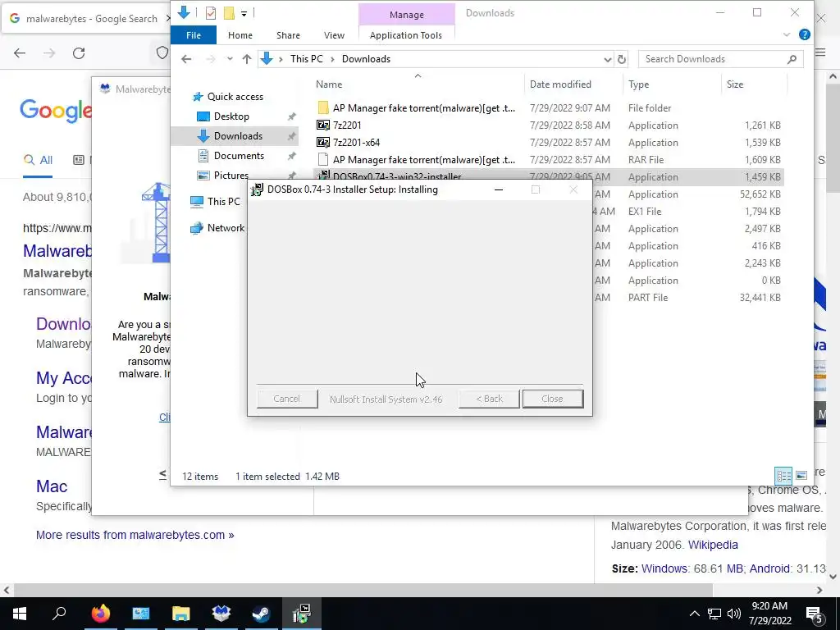Open the File menu in Explorer
The image size is (840, 630).
pyautogui.click(x=194, y=34)
